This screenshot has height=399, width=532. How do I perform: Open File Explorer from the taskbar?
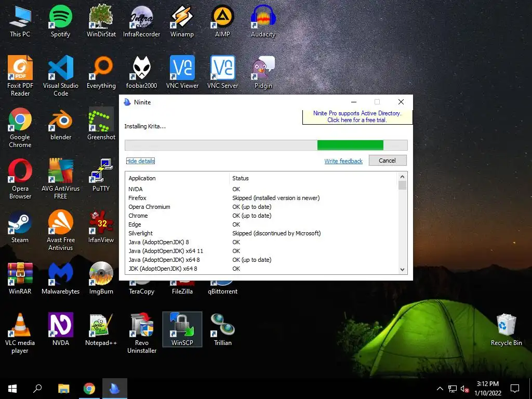(64, 389)
